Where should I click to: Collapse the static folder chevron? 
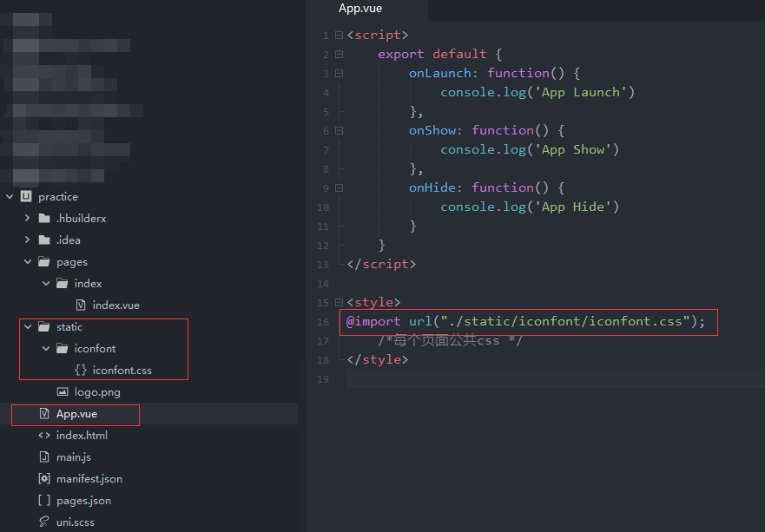(x=28, y=326)
